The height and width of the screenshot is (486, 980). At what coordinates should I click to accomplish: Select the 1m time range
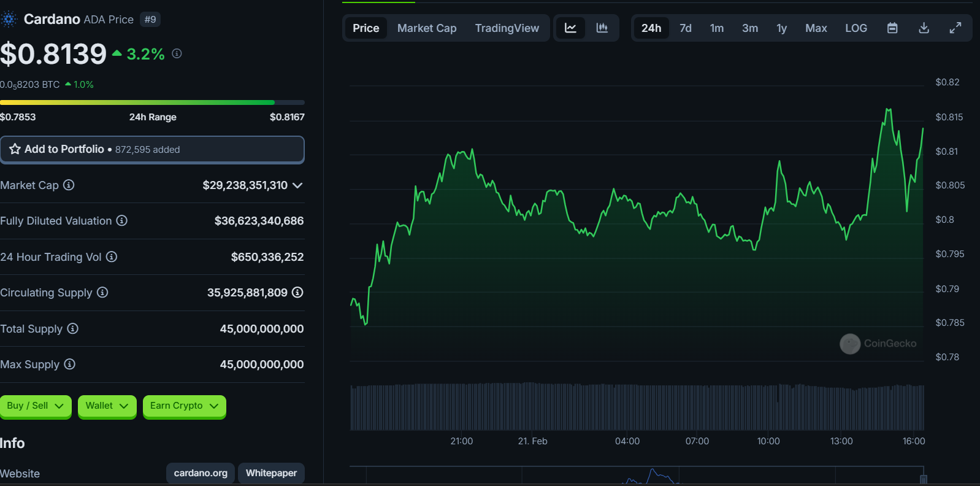pyautogui.click(x=717, y=28)
